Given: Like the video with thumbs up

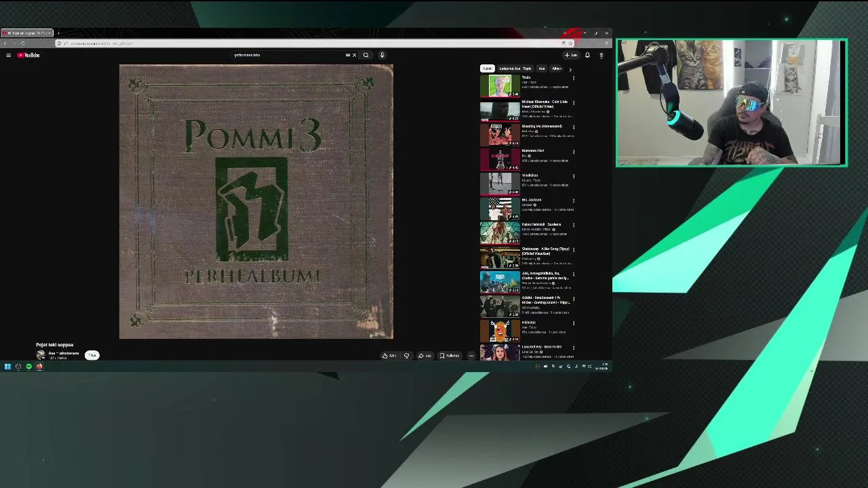Looking at the screenshot, I should [389, 356].
